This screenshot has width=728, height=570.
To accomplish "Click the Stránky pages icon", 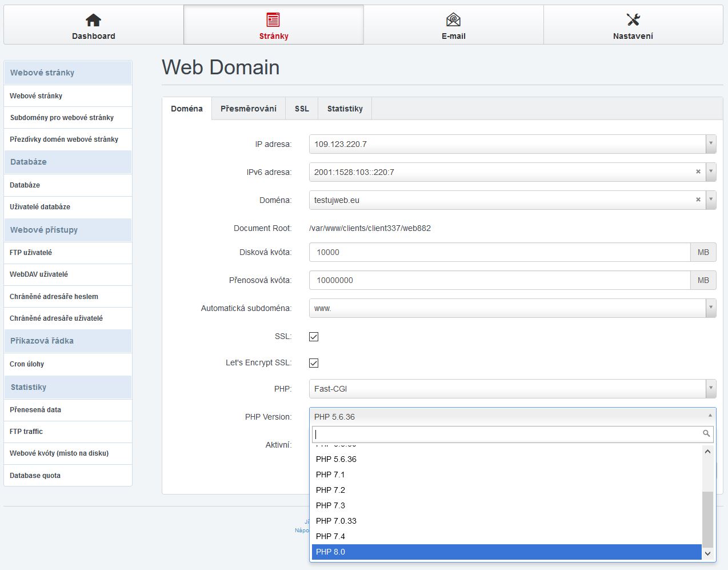I will (x=273, y=20).
